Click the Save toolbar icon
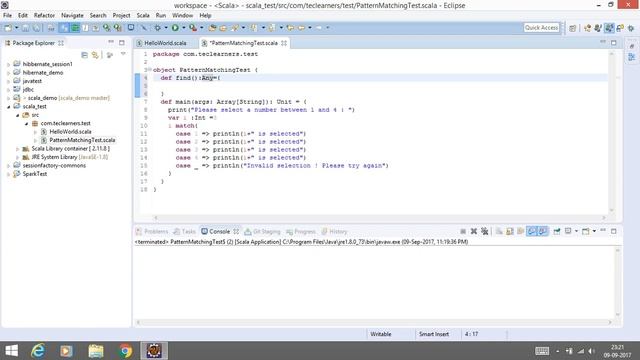Screen dimensions: 640x360 click(x=25, y=28)
